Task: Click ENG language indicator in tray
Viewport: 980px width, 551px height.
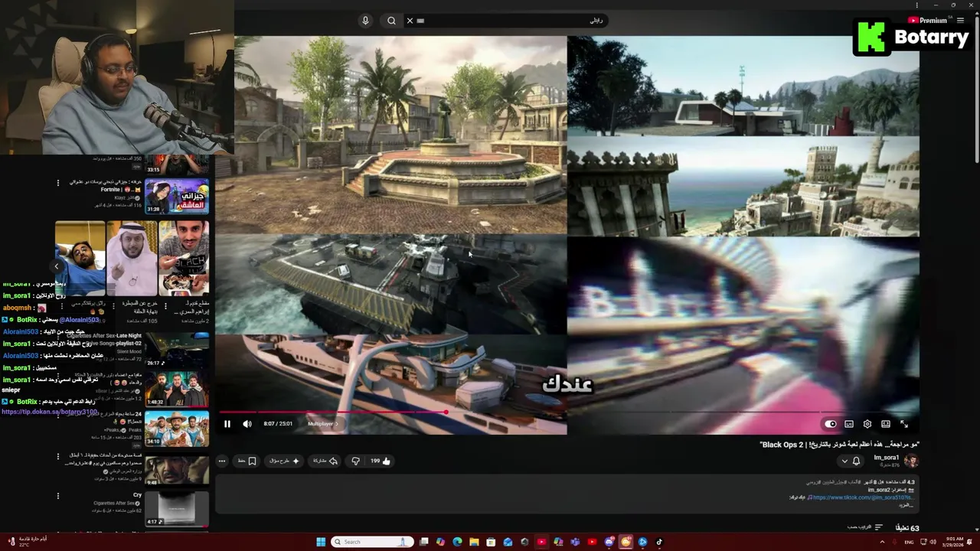Action: pyautogui.click(x=909, y=542)
